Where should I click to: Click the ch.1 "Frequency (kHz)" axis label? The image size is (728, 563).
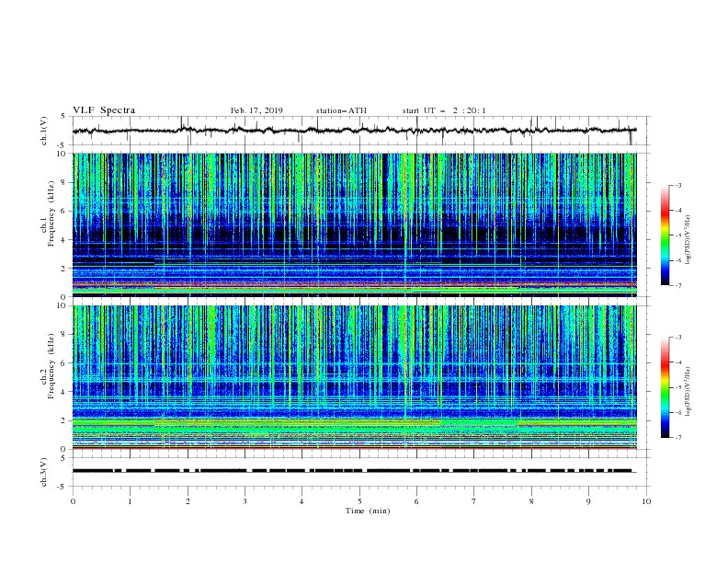coord(51,214)
